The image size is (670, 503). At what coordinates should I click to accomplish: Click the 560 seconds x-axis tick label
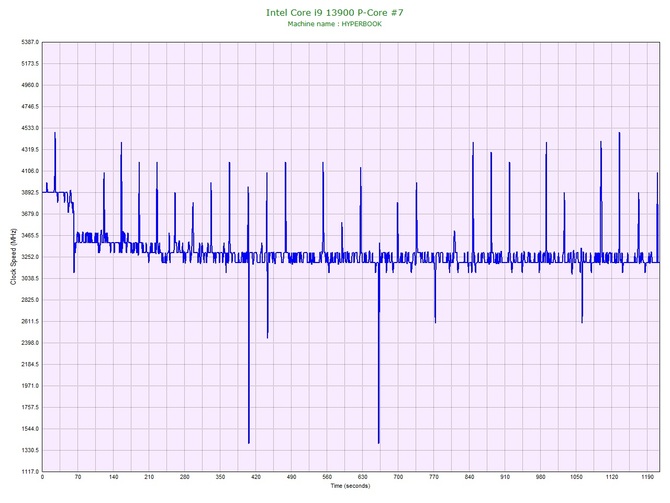point(327,477)
